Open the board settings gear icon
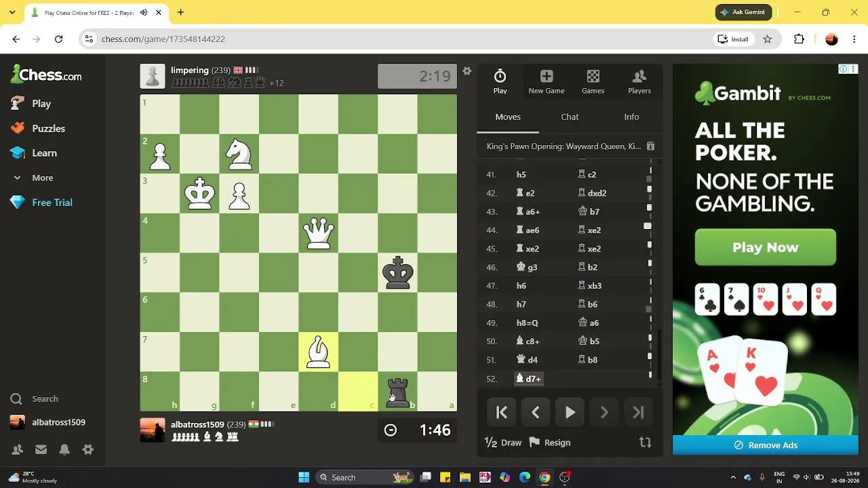The width and height of the screenshot is (868, 488). coord(467,70)
